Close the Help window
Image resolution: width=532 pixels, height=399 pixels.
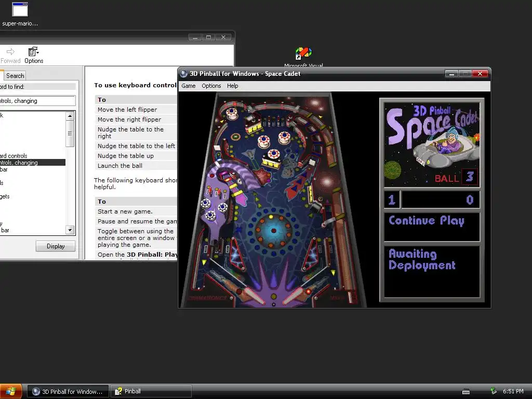(x=223, y=37)
